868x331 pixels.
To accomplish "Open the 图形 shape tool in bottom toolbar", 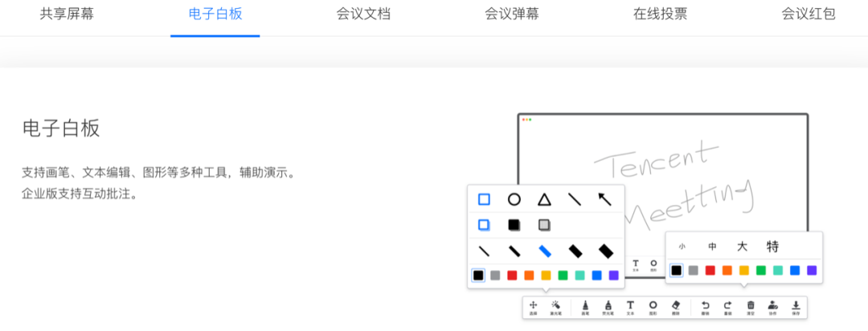I will [653, 307].
